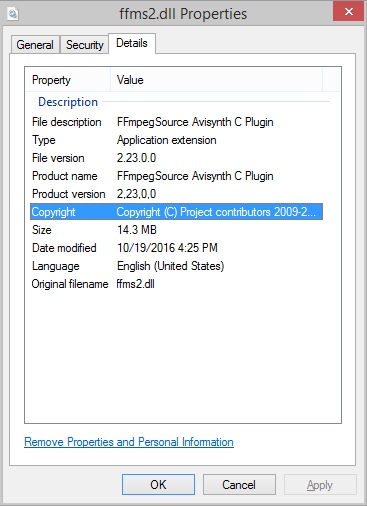Select the Product name property label
This screenshot has width=367, height=506.
pyautogui.click(x=65, y=176)
